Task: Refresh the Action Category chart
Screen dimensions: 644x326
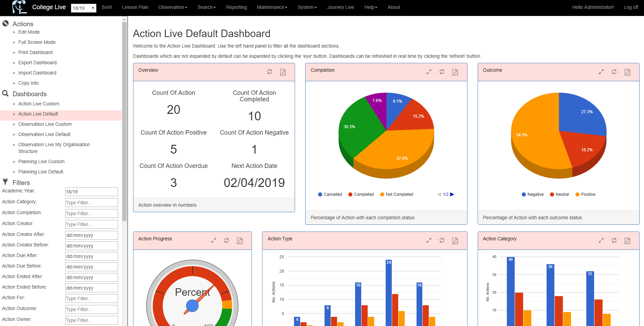Action: pos(614,240)
